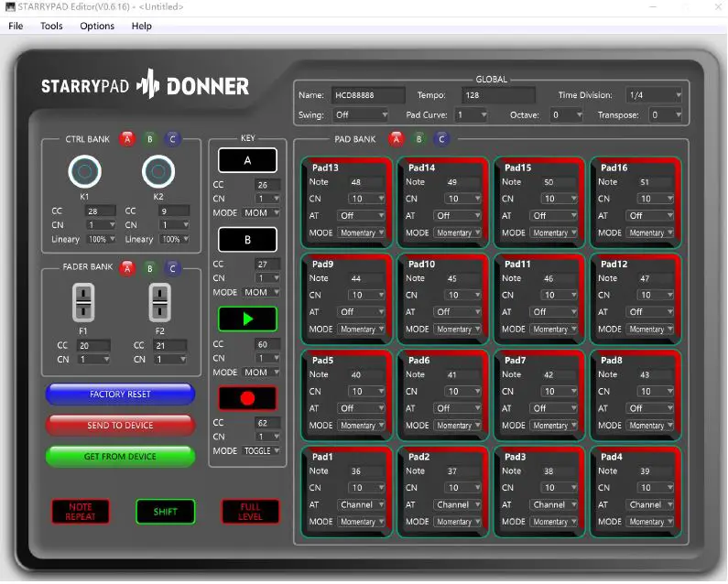Select key B black button
Image resolution: width=728 pixels, height=584 pixels.
(x=247, y=240)
